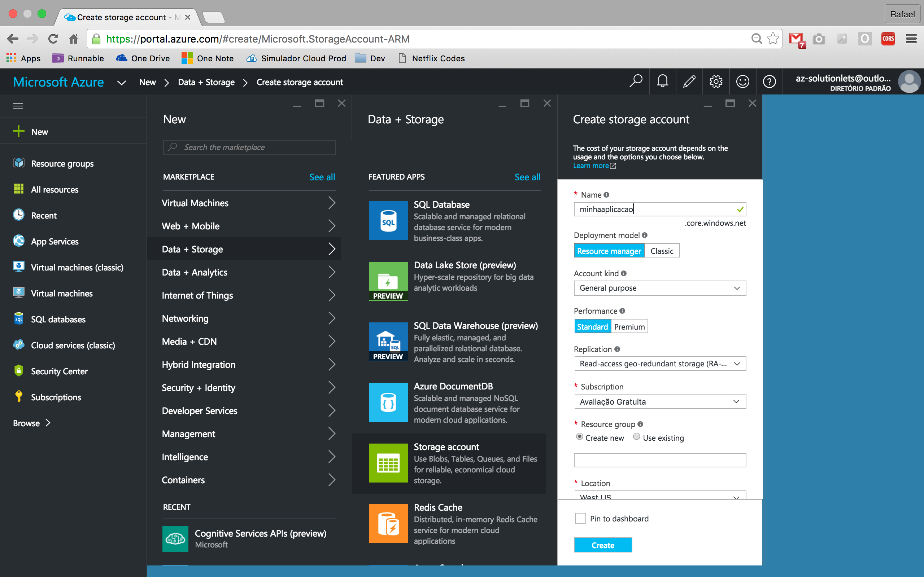Click the Learn more link
This screenshot has height=577, width=924.
click(590, 166)
